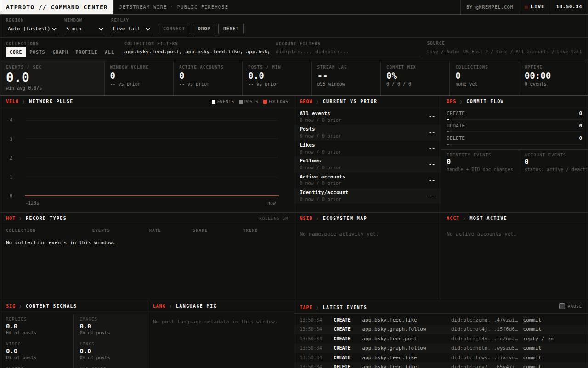Image resolution: width=588 pixels, height=368 pixels.
Task: Click the Active accounts comparison row
Action: pyautogui.click(x=367, y=180)
